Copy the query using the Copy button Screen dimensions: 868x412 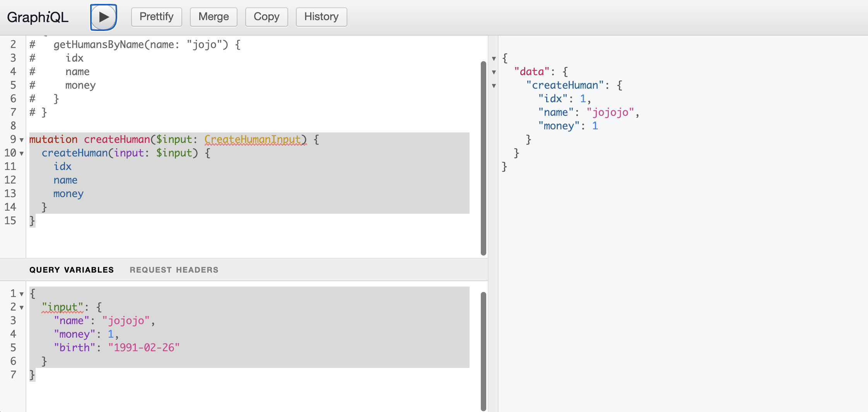click(x=266, y=17)
